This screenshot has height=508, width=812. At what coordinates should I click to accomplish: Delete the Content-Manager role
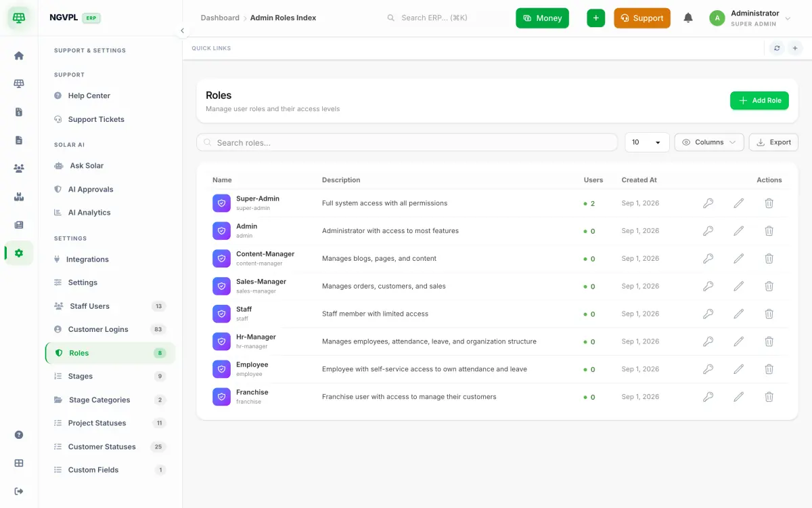pyautogui.click(x=769, y=259)
